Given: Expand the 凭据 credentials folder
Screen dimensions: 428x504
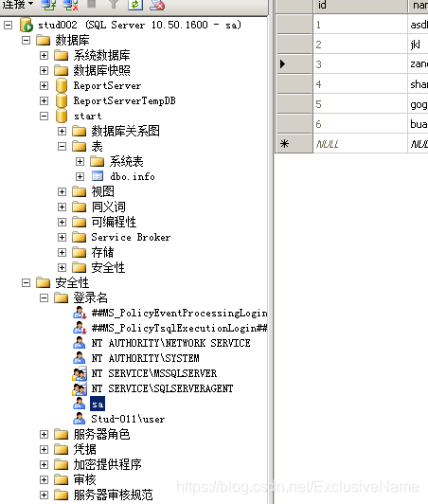Looking at the screenshot, I should tap(44, 449).
